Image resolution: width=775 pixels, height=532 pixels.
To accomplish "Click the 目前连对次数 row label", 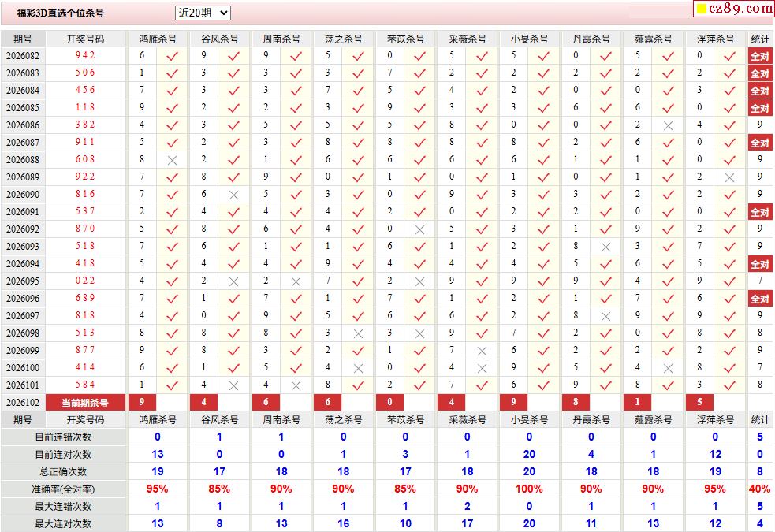I will point(63,455).
